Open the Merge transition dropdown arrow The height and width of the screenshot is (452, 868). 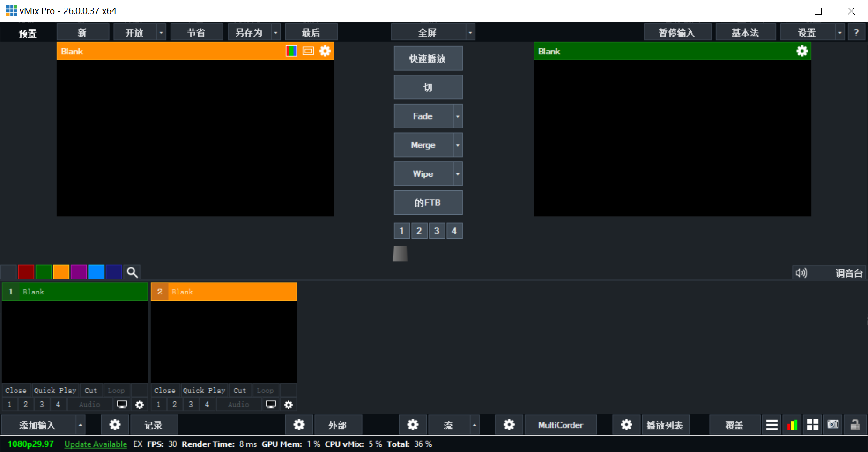tap(458, 145)
